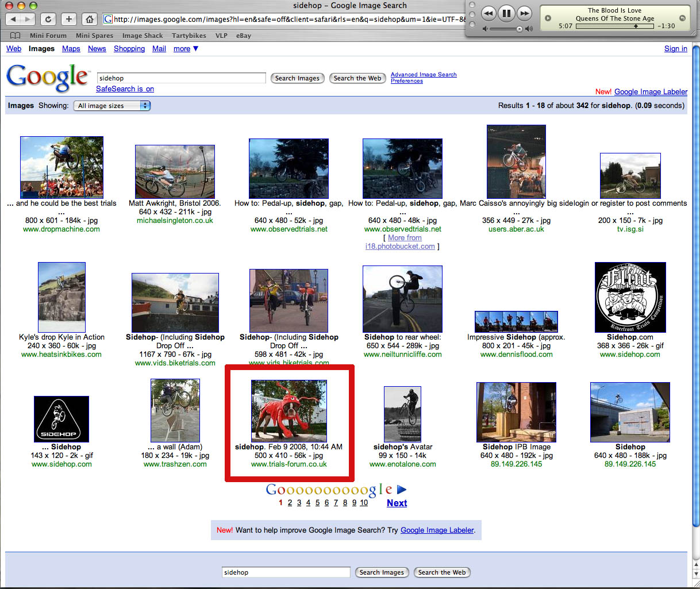Click the bottom Search the Web button
The width and height of the screenshot is (700, 589).
[442, 572]
